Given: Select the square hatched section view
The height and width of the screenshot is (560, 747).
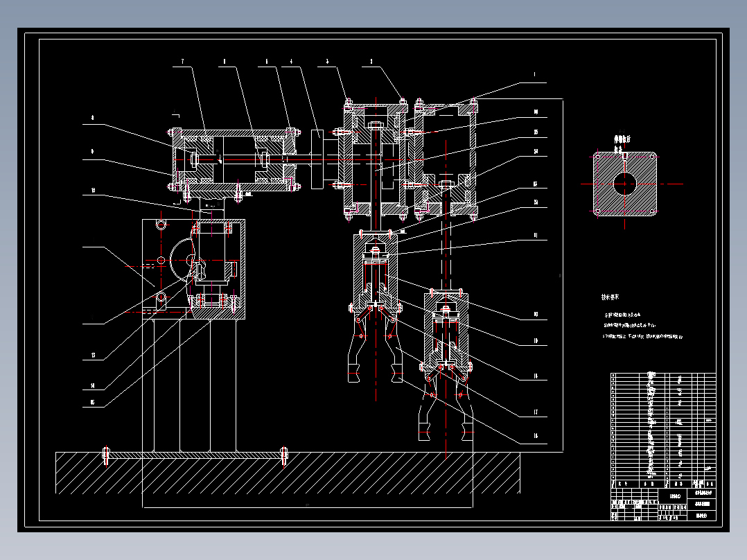Looking at the screenshot, I should pos(625,184).
